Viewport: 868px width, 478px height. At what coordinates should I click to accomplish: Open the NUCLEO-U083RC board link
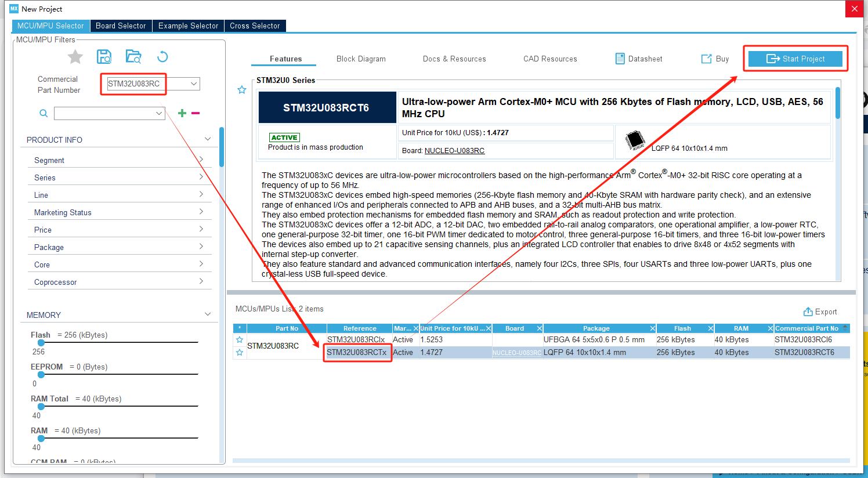[454, 151]
